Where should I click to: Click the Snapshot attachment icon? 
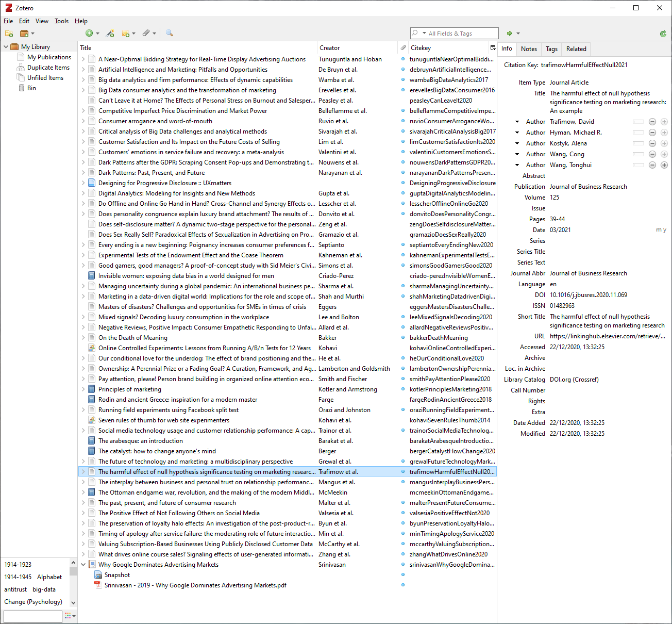[x=98, y=575]
